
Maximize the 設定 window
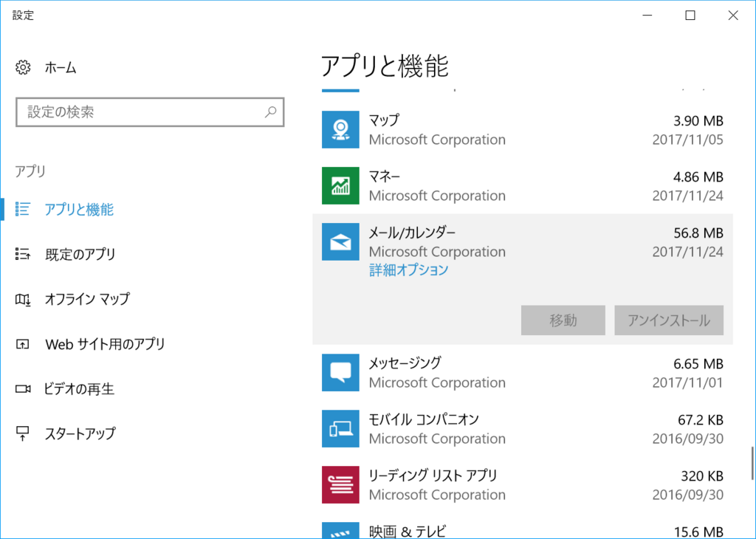pos(690,16)
